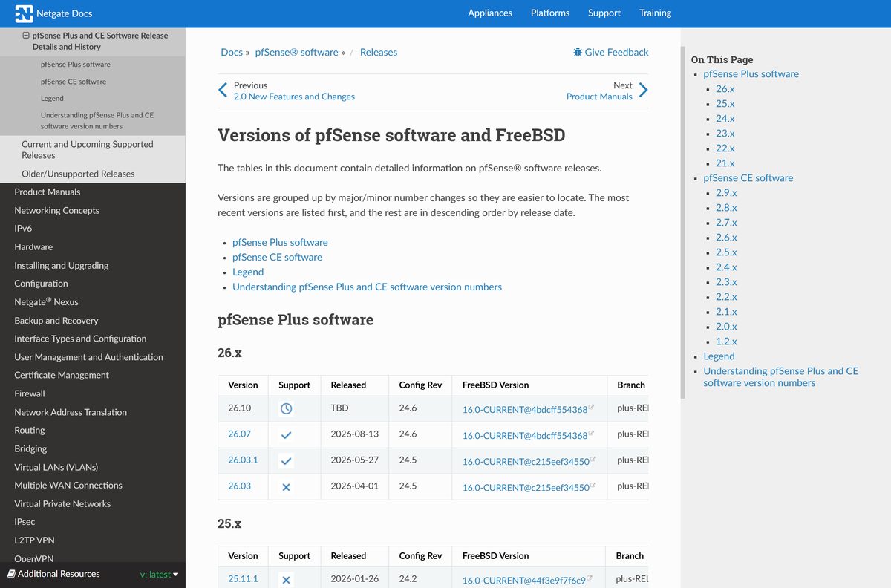The height and width of the screenshot is (588, 891).
Task: Open Understanding version numbers link in body list
Action: click(x=367, y=287)
